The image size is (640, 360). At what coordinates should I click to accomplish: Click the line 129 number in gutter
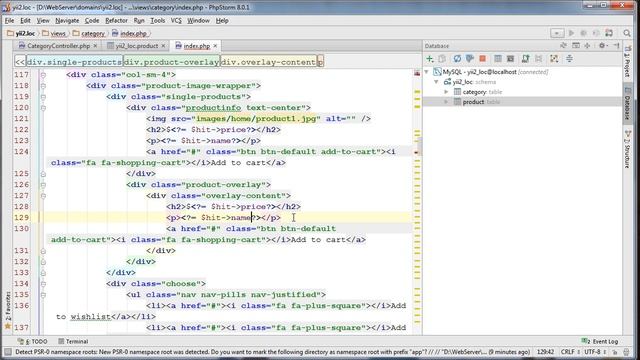[x=22, y=218]
